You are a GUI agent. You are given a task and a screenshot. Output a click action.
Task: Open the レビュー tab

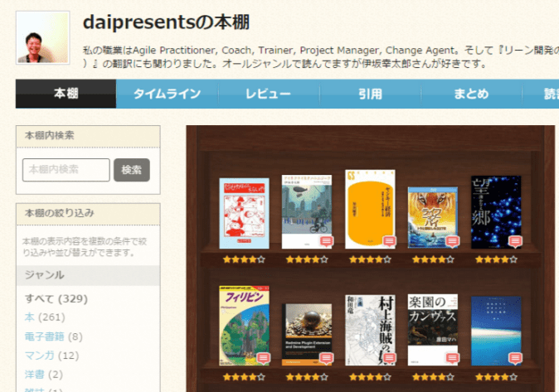pyautogui.click(x=268, y=94)
